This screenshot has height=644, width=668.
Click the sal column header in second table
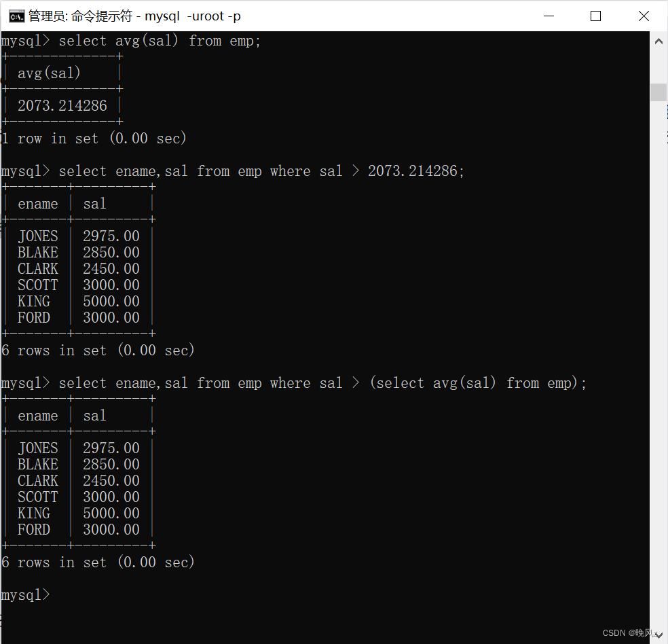(x=94, y=415)
